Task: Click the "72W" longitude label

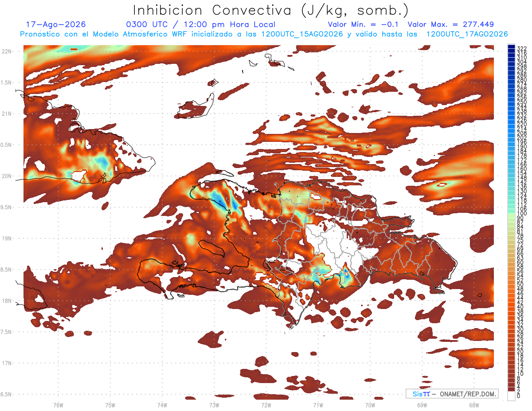Action: pos(266,405)
